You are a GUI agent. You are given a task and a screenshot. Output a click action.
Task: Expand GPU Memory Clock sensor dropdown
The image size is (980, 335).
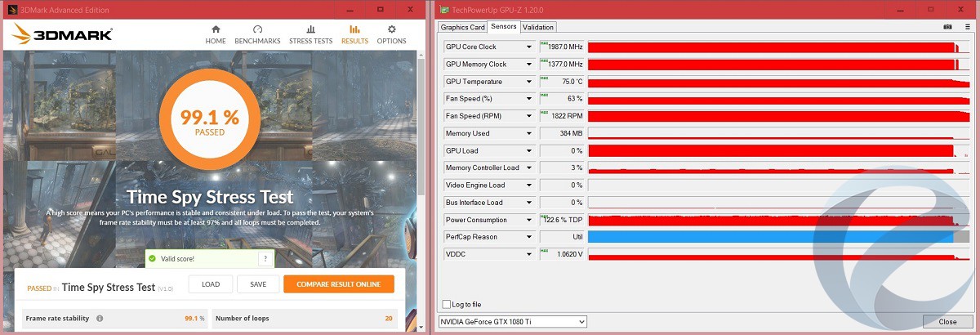(529, 64)
